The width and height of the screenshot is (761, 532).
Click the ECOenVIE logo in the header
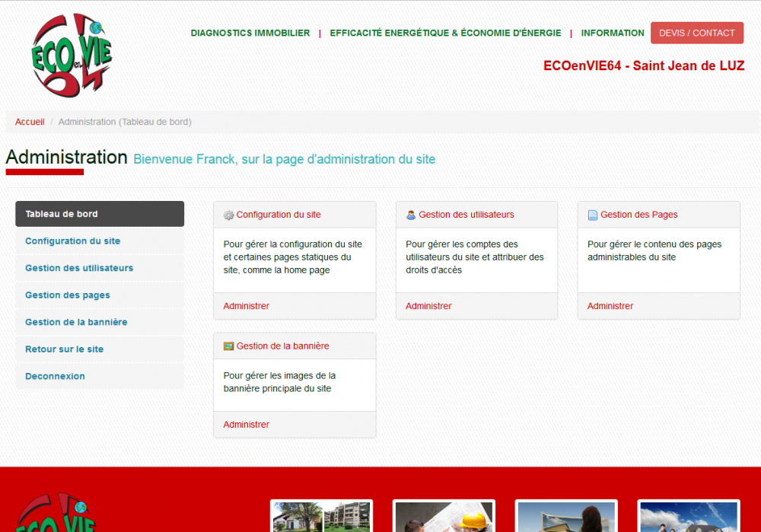(x=72, y=56)
